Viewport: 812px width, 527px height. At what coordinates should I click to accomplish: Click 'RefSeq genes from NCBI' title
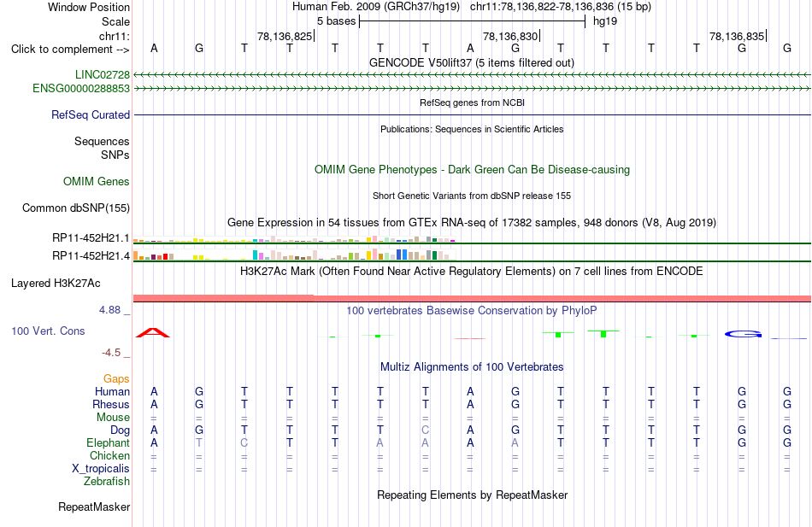point(472,102)
